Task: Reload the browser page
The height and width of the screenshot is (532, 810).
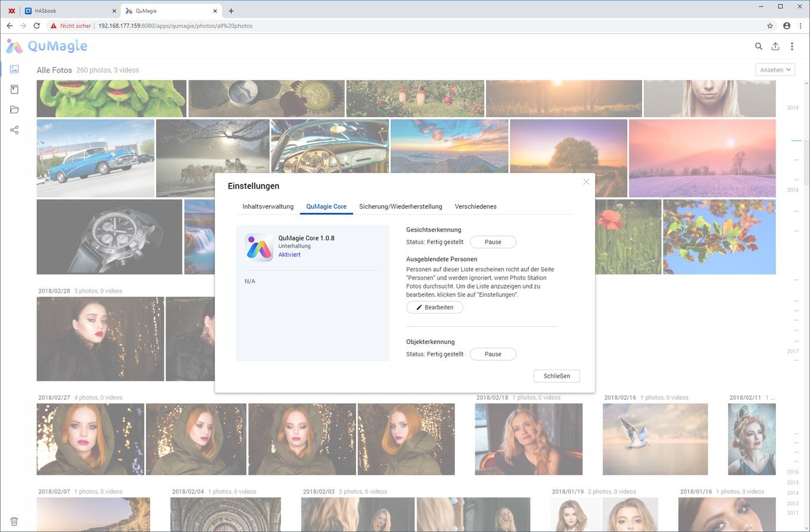Action: click(x=37, y=26)
